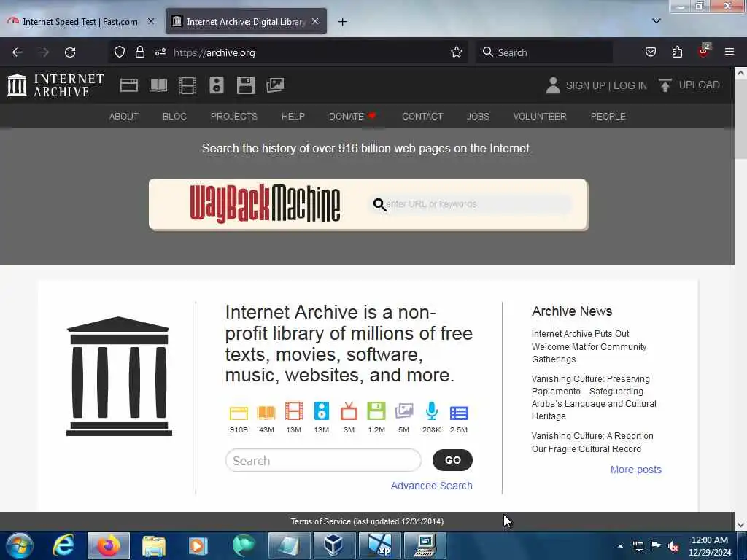Open the JOBS menu item
Screen dimensions: 747x560
(x=478, y=117)
